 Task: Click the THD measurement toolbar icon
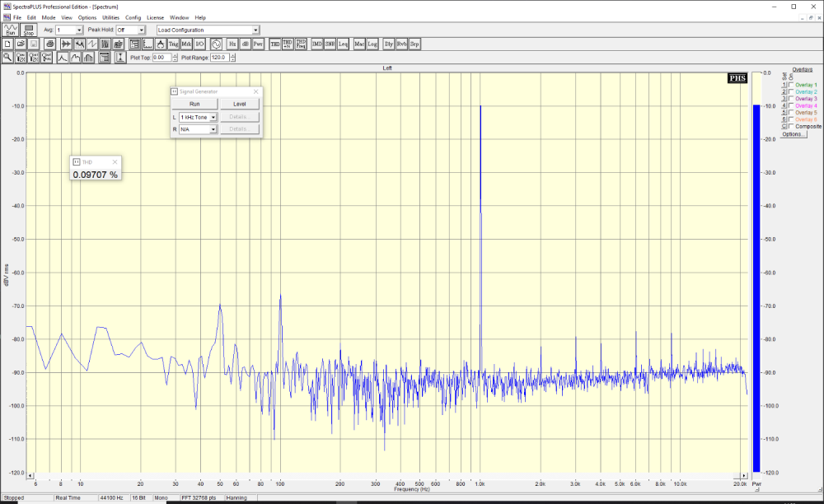tap(273, 44)
